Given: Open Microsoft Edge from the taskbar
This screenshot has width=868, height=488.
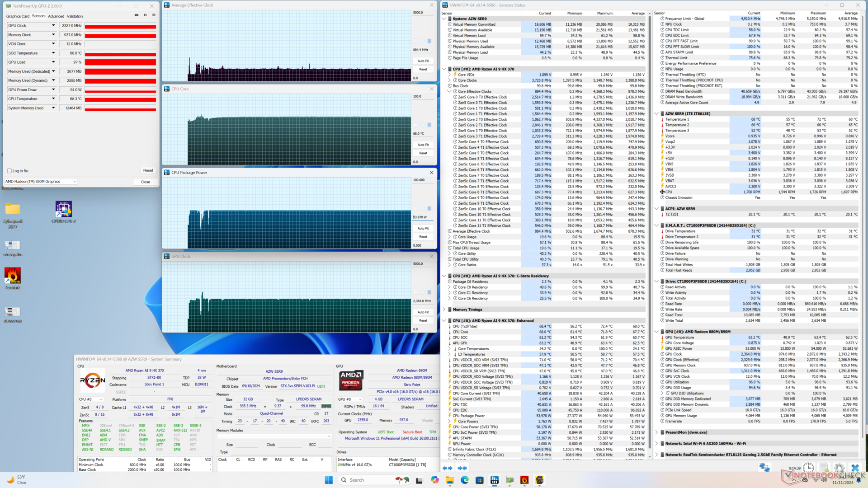Looking at the screenshot, I should pos(464,480).
